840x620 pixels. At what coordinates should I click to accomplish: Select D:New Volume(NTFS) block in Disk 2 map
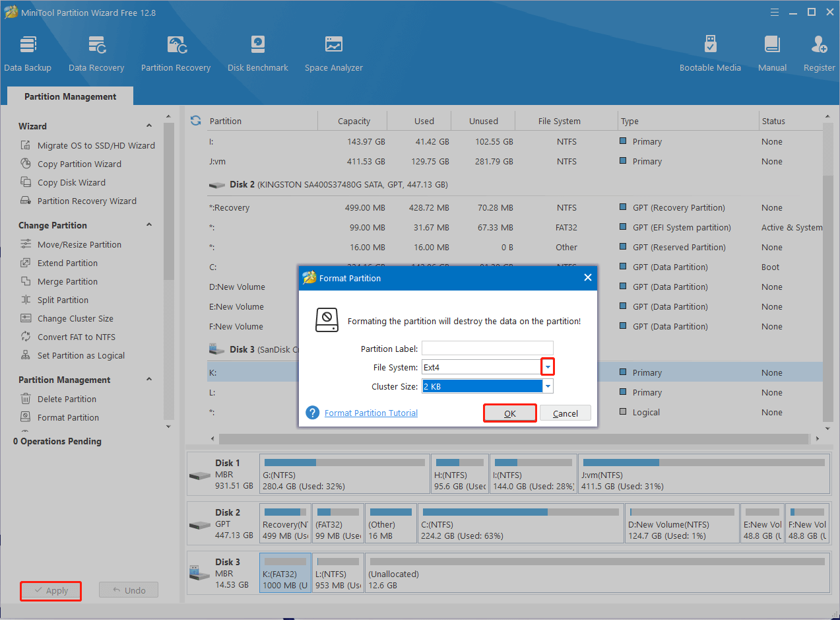coord(682,524)
